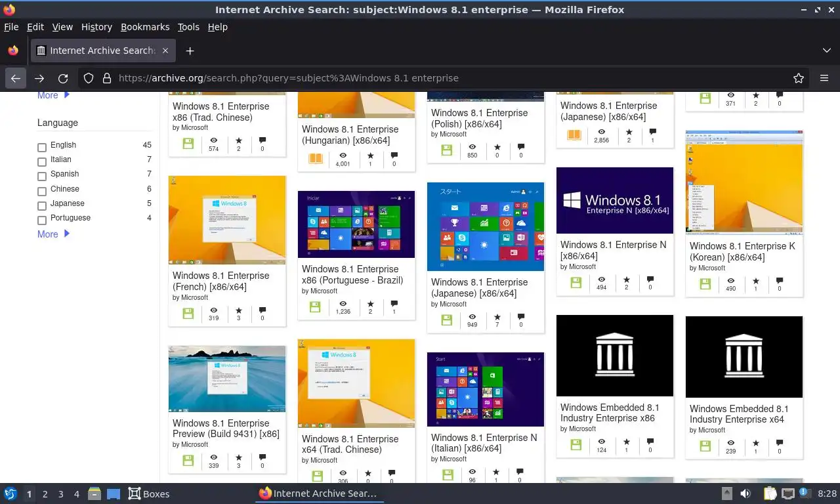Click the reviews icon on French item
This screenshot has height=504, width=840.
pyautogui.click(x=262, y=310)
